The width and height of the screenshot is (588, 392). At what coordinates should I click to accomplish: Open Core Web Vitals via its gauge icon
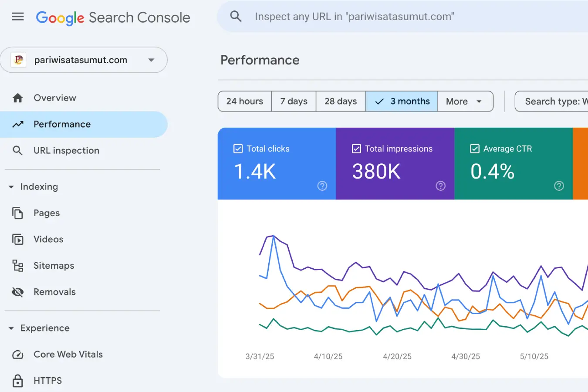coord(18,355)
